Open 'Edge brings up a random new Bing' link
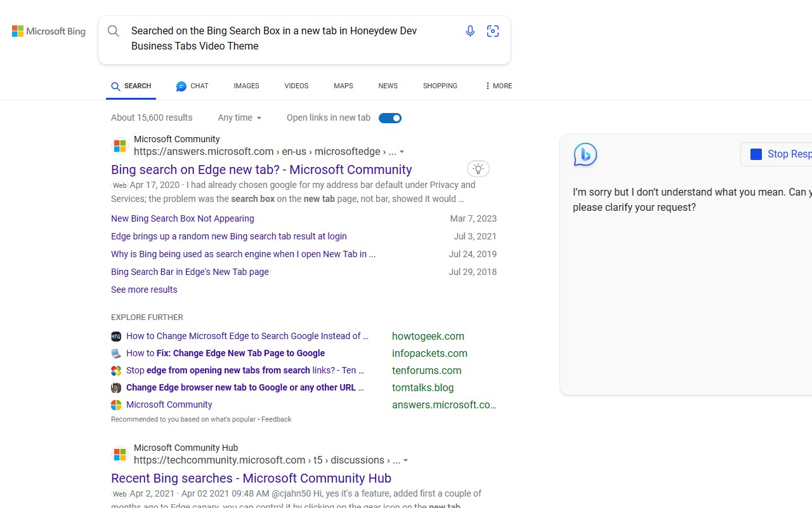812x508 pixels. (x=229, y=236)
